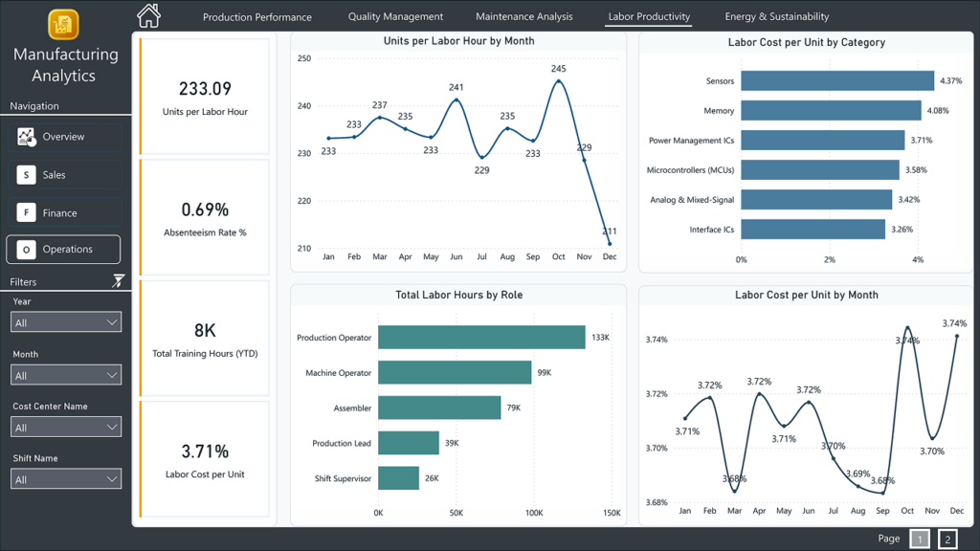This screenshot has height=551, width=980.
Task: Expand the Shift Name dropdown
Action: (66, 479)
